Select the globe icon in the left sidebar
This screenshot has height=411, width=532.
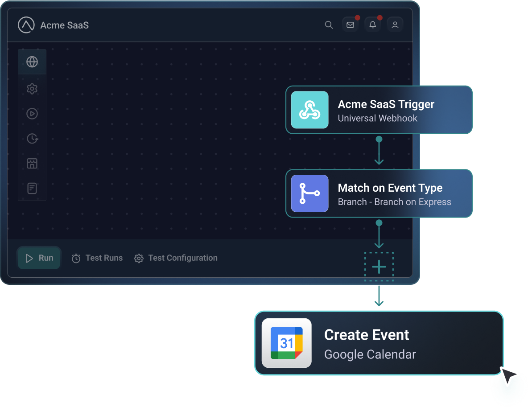(x=32, y=62)
